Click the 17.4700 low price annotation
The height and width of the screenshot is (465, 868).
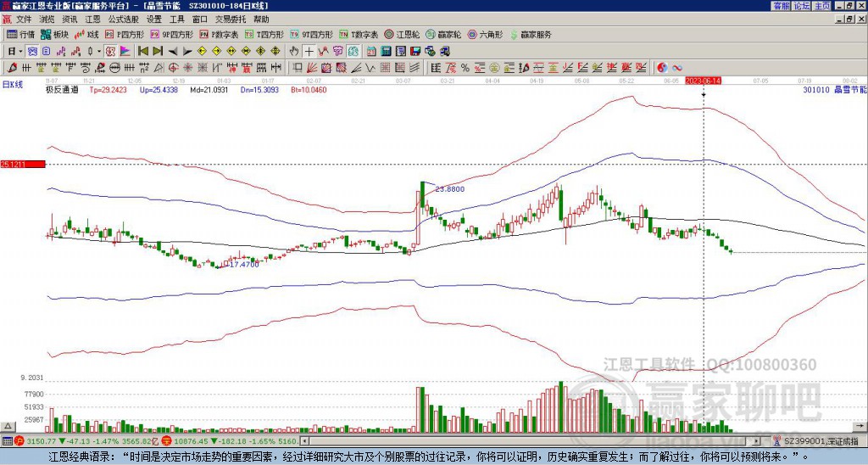point(243,265)
